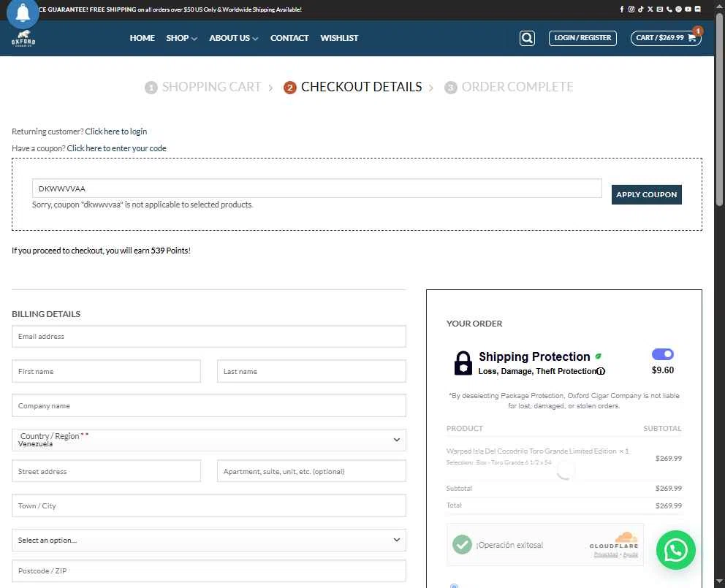This screenshot has height=588, width=725.
Task: Click the info icon beside Theft Protection
Action: (x=601, y=371)
